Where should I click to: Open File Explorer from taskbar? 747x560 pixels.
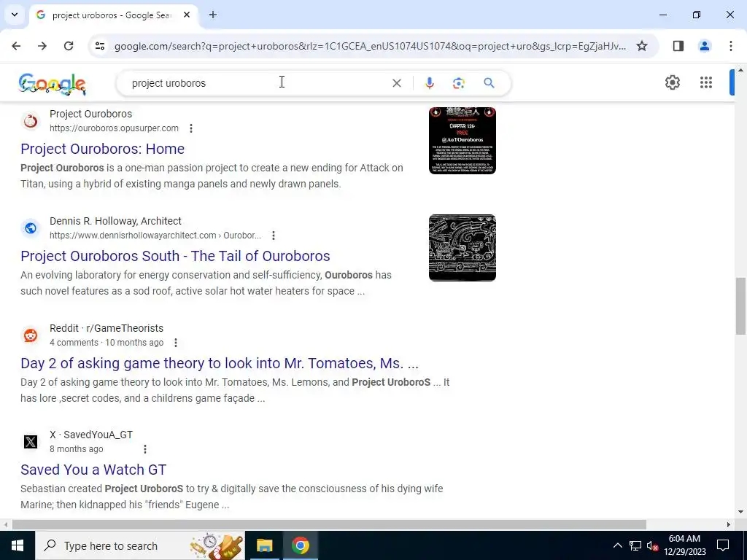pyautogui.click(x=264, y=545)
